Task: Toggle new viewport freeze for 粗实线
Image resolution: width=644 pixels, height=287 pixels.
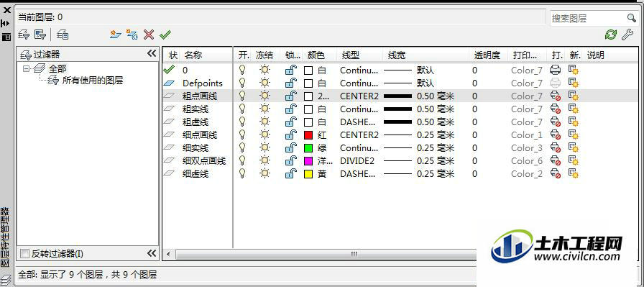Action: click(574, 109)
